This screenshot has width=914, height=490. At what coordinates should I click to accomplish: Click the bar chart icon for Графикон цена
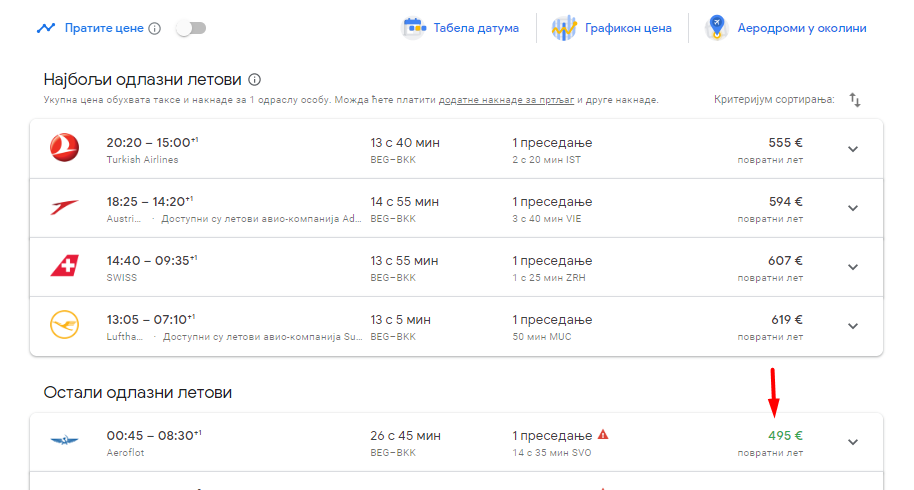564,28
